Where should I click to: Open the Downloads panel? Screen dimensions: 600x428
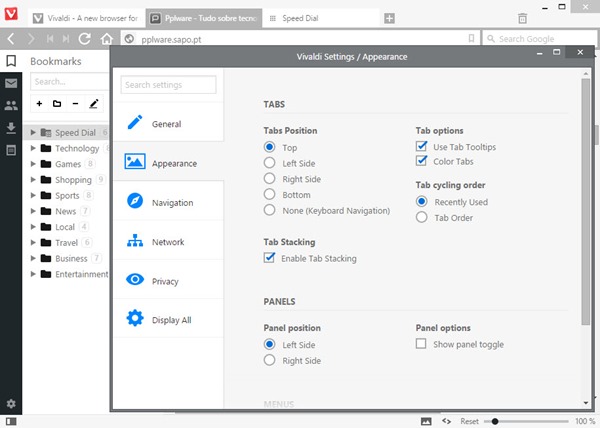point(11,128)
